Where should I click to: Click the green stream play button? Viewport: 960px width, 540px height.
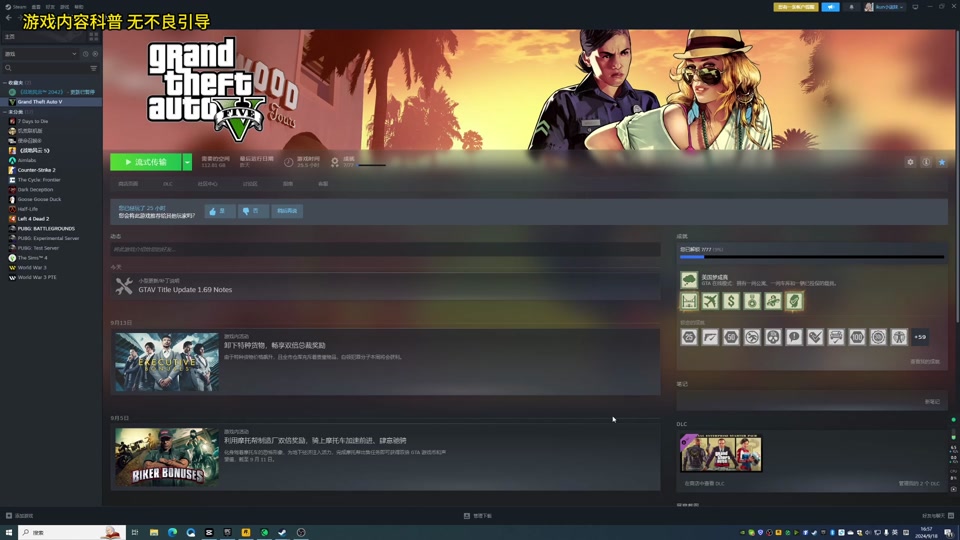[146, 162]
